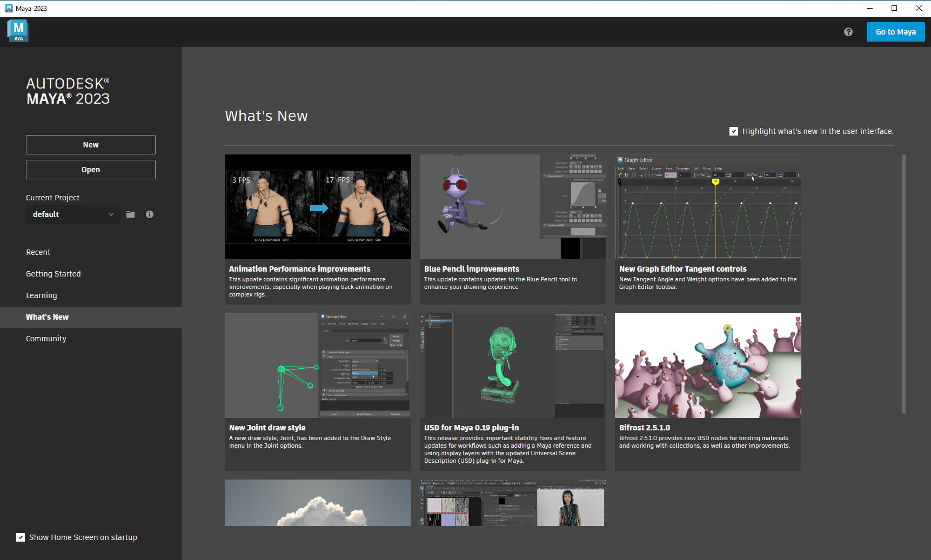Click the Go to Maya button
Image resolution: width=931 pixels, height=560 pixels.
[x=895, y=32]
